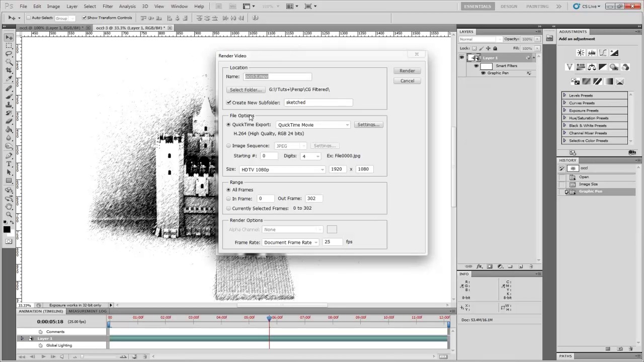Viewport: 644px width, 362px height.
Task: Select the Move tool
Action: tap(9, 37)
